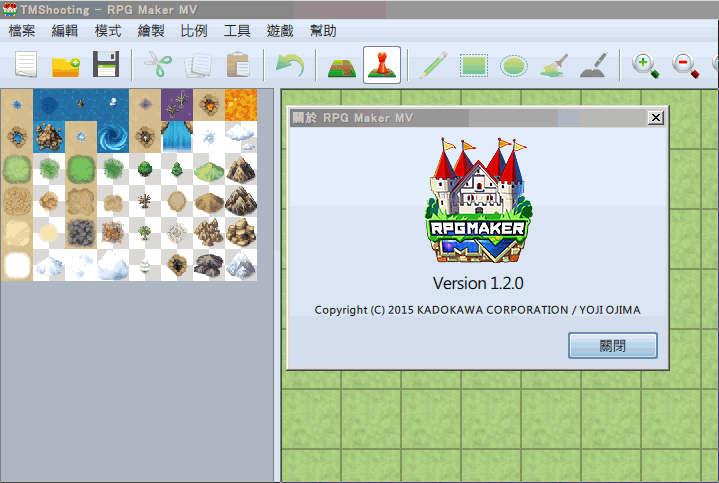Select the whirlpool tile in palette
Image resolution: width=719 pixels, height=483 pixels.
[x=113, y=137]
